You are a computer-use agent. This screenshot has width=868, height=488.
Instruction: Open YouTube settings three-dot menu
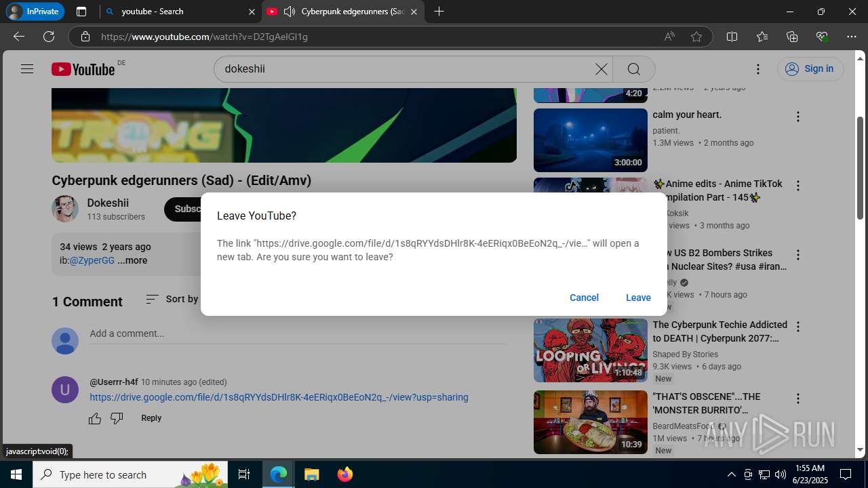point(758,68)
